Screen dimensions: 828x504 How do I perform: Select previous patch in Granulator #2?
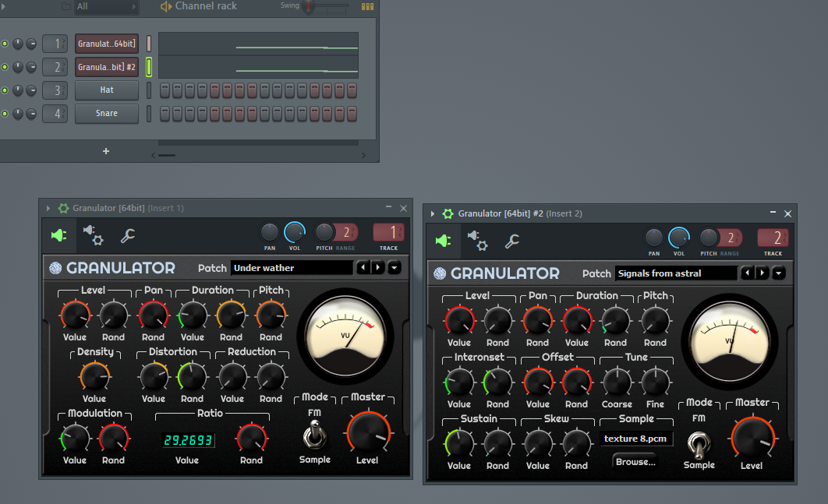(747, 273)
